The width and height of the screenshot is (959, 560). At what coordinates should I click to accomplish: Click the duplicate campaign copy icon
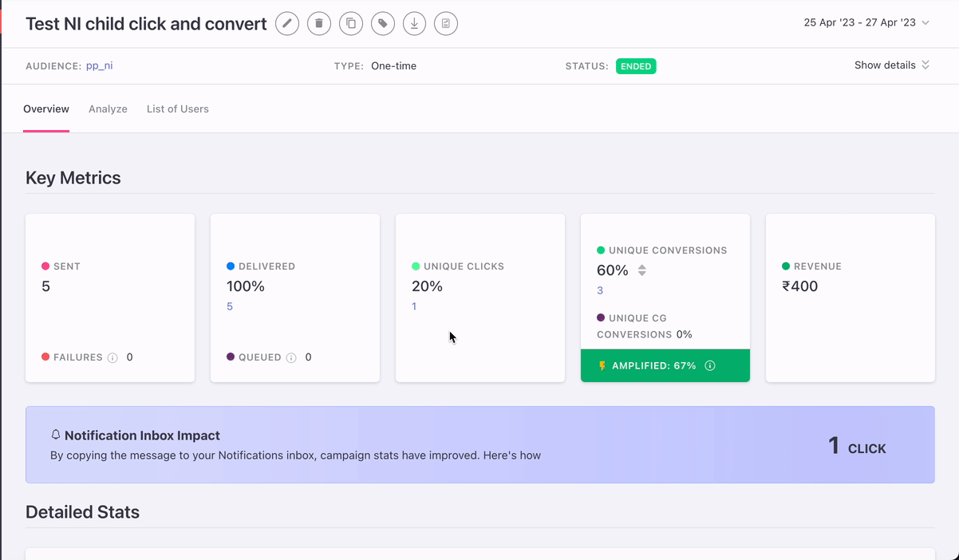[x=351, y=24]
